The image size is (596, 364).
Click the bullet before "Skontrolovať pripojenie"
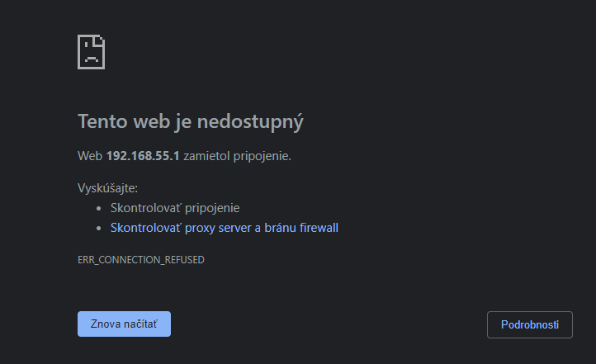(x=101, y=209)
